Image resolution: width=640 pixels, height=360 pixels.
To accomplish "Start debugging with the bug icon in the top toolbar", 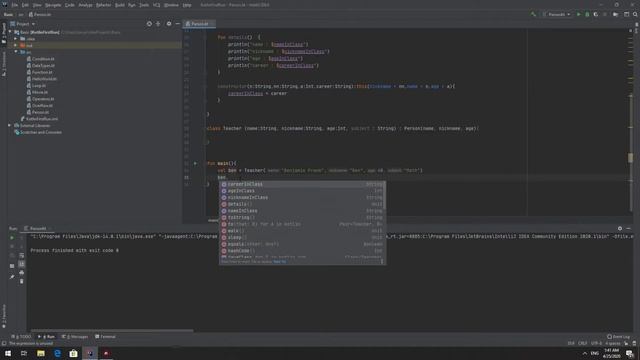I will click(x=587, y=14).
